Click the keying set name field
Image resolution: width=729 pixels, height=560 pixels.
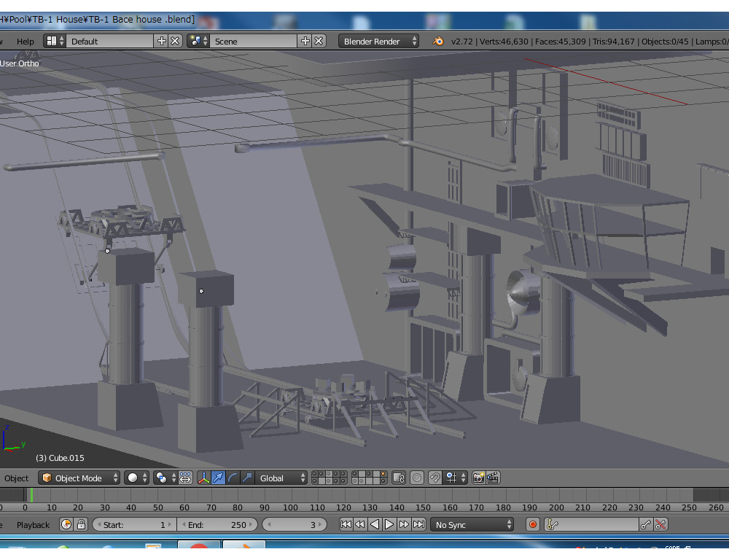pos(599,524)
